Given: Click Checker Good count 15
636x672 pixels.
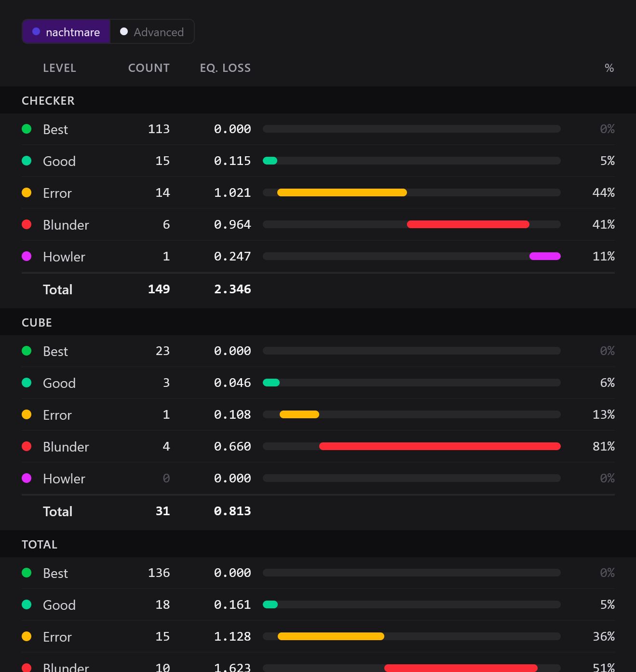Looking at the screenshot, I should (x=162, y=161).
